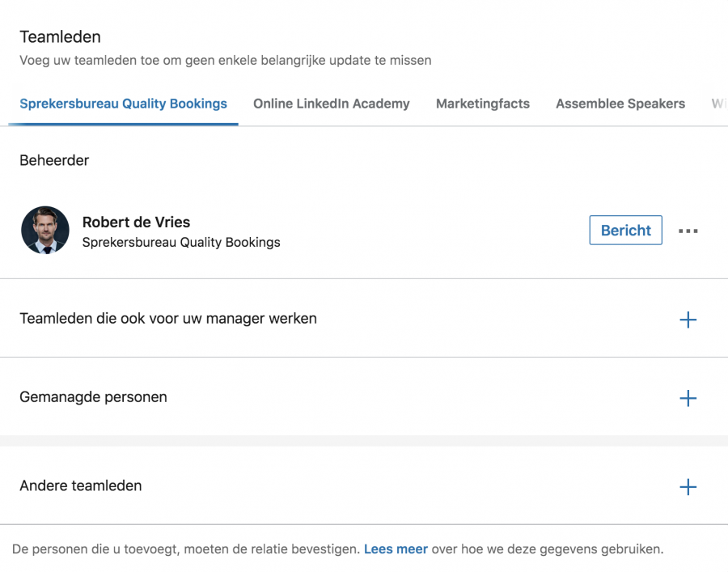Click the Gemanagde personen label
This screenshot has height=572, width=728.
(x=93, y=397)
